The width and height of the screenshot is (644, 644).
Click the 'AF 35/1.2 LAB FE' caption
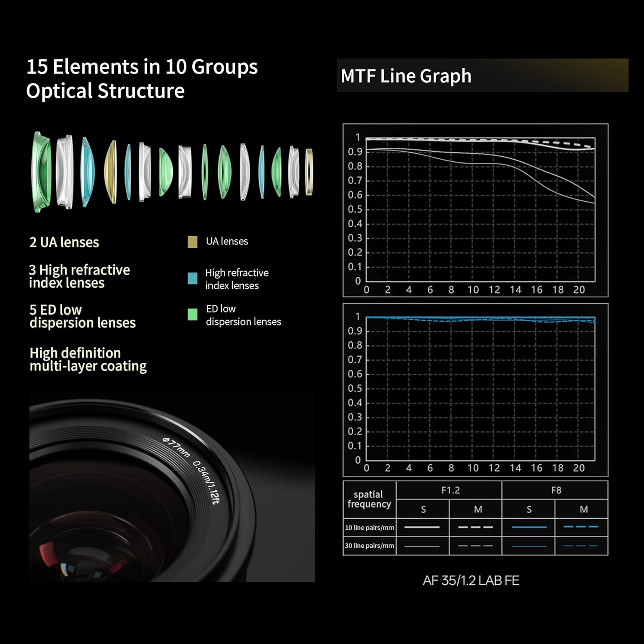[x=471, y=580]
